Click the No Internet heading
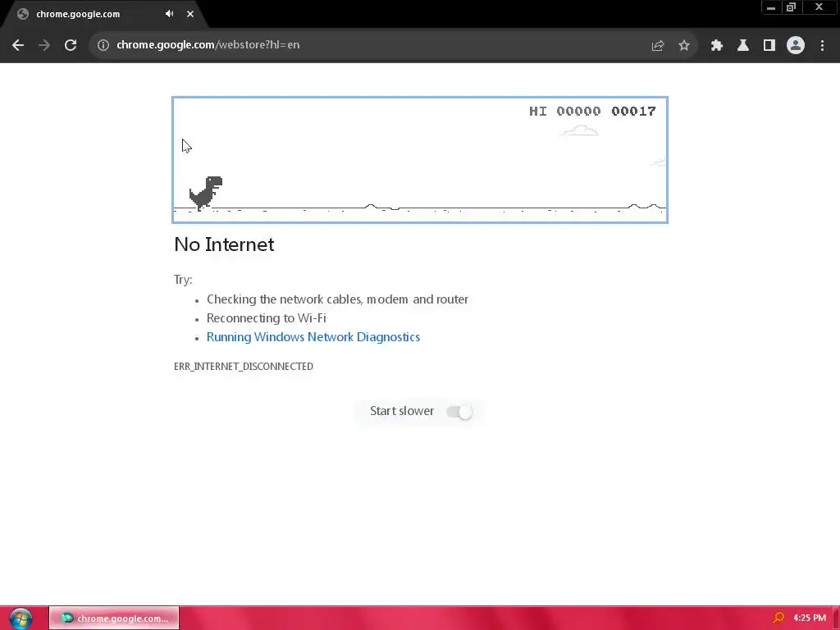 [224, 244]
